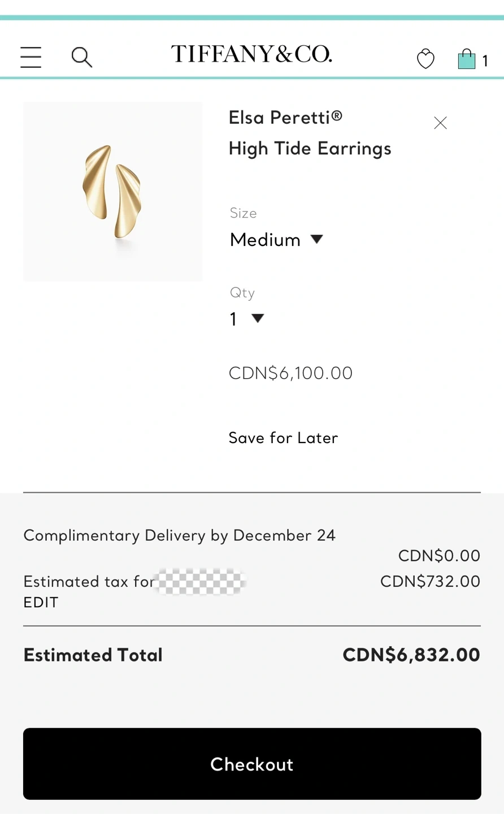Click the quantity value 1
The image size is (504, 814).
coord(233,319)
